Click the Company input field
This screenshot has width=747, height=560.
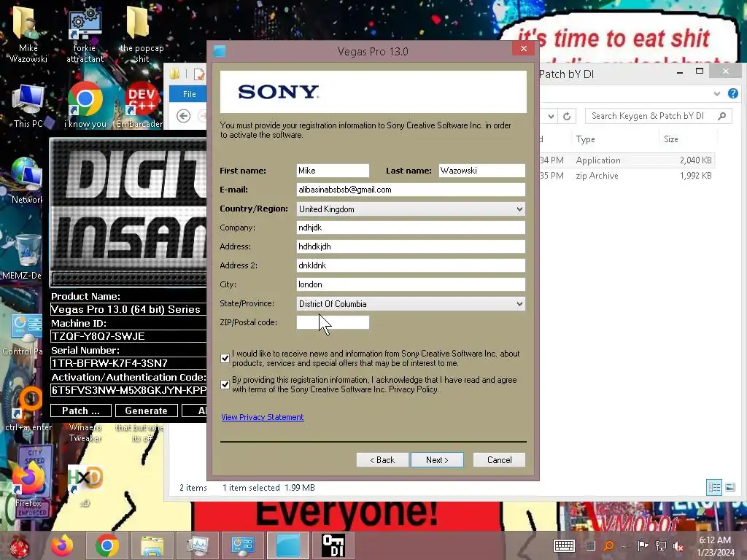(x=411, y=227)
